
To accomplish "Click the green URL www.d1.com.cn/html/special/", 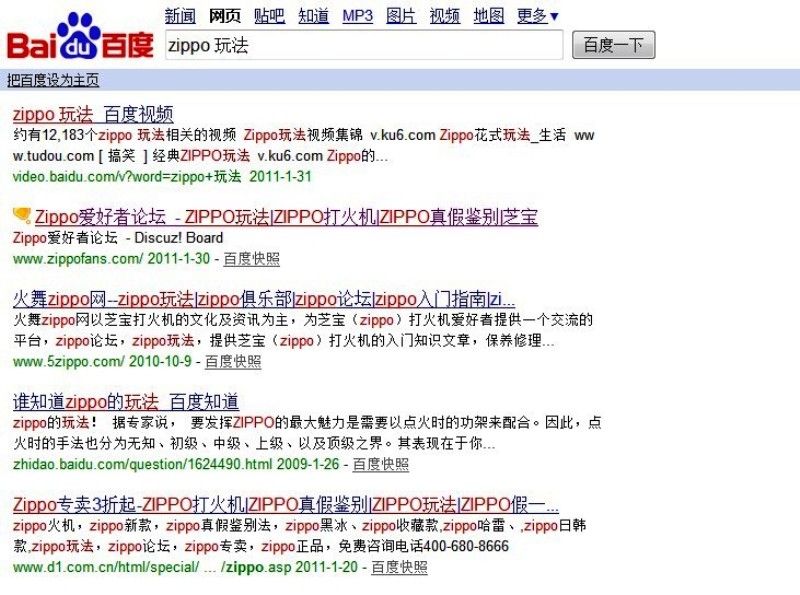I will coord(106,567).
